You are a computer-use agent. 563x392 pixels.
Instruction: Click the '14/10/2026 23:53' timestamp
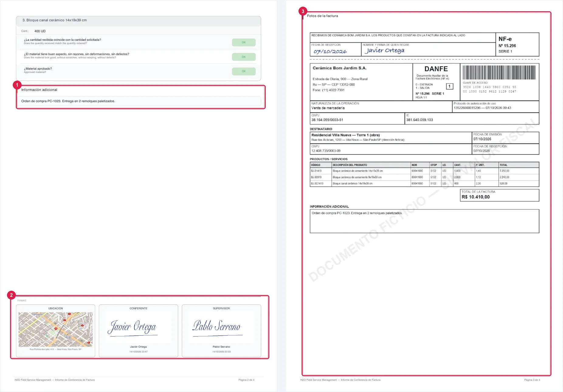(x=221, y=352)
